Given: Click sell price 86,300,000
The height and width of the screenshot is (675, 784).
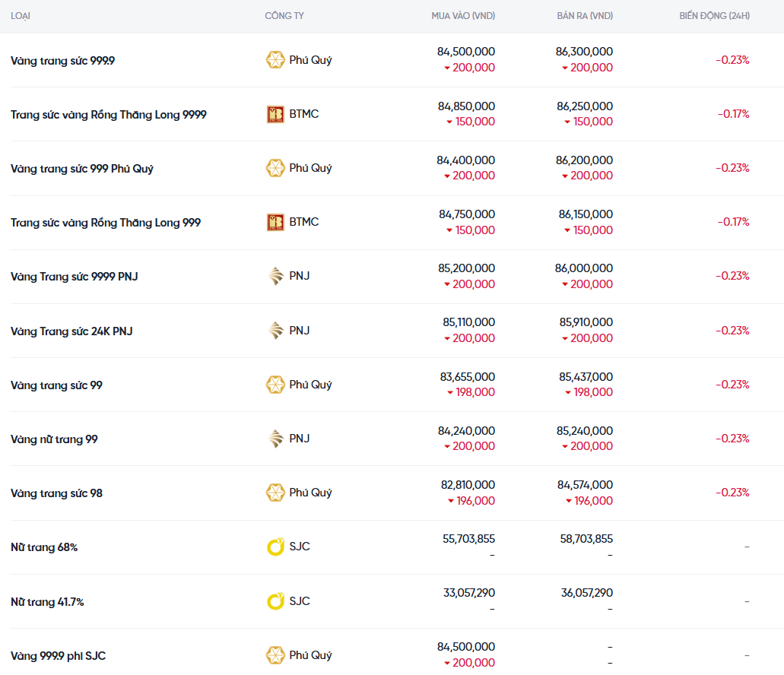Looking at the screenshot, I should (584, 52).
